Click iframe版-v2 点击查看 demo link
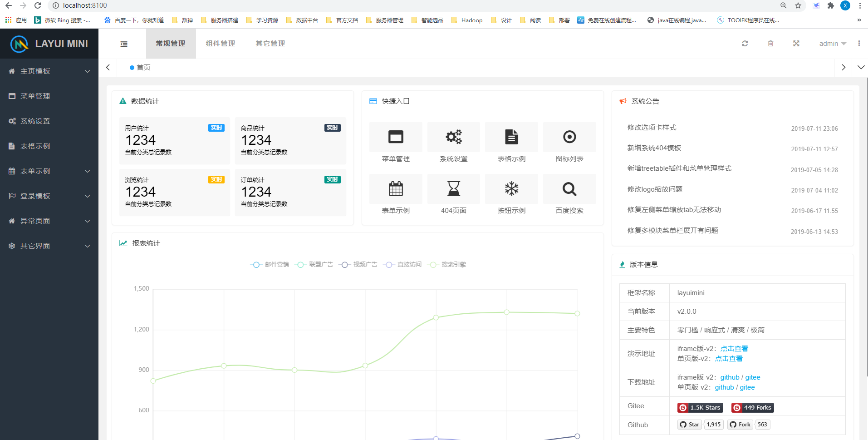This screenshot has width=868, height=440. click(x=734, y=349)
